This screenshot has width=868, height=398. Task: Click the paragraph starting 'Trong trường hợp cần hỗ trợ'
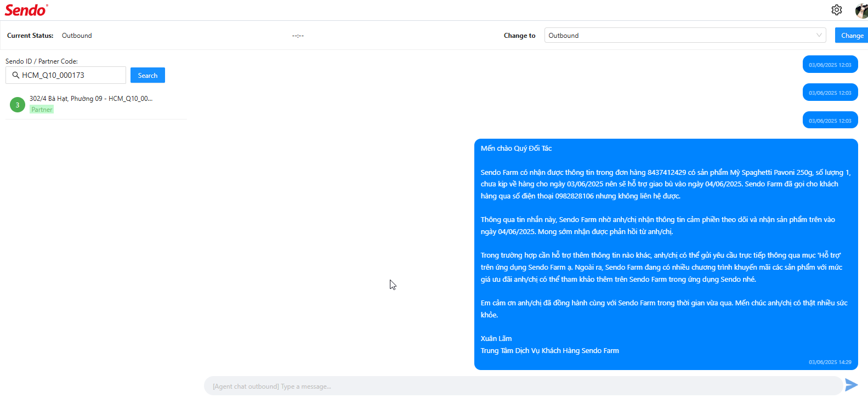[662, 267]
